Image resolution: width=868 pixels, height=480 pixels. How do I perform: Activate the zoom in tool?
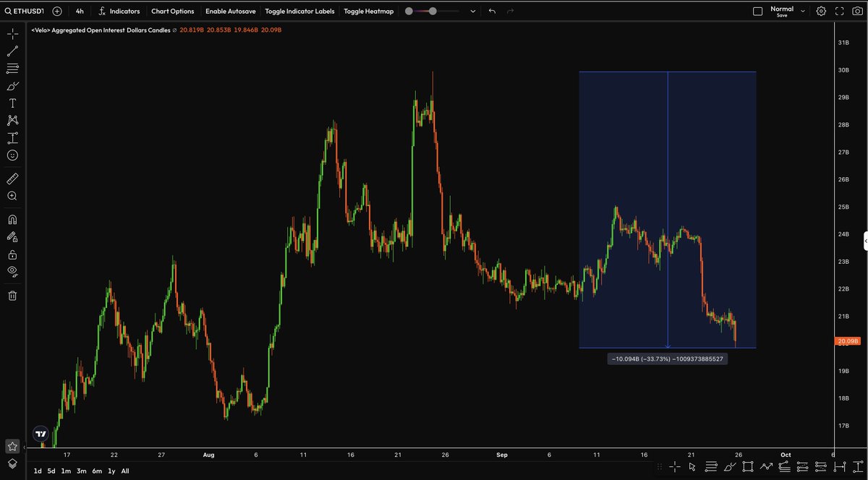pyautogui.click(x=12, y=196)
